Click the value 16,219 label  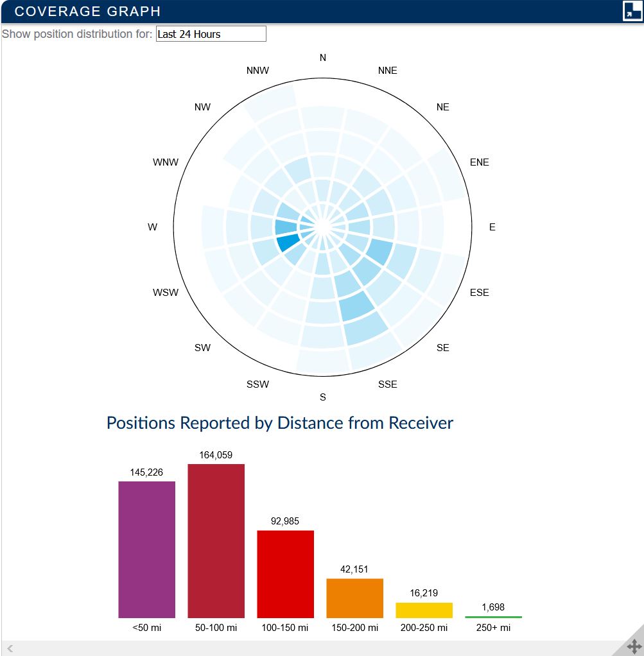click(424, 593)
